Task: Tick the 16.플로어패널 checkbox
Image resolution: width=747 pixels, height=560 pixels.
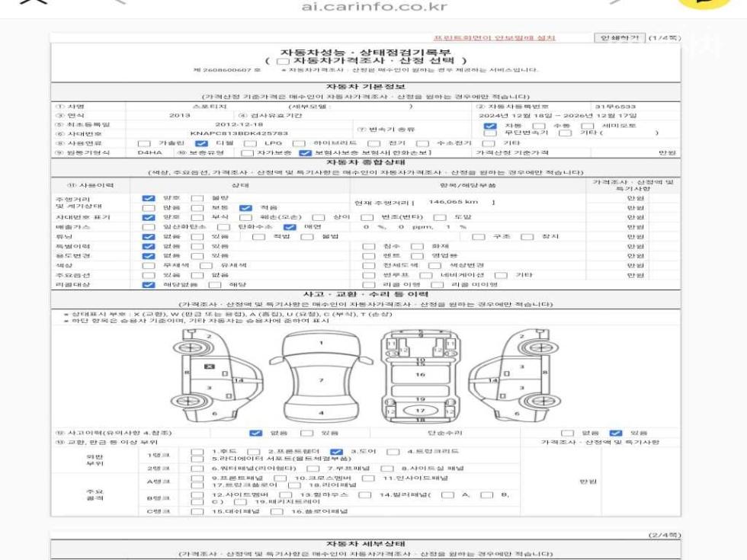Action: point(276,511)
